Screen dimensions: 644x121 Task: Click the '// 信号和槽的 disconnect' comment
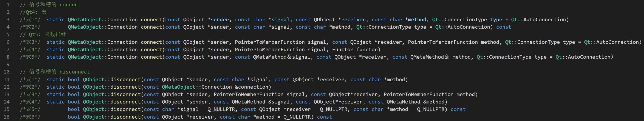(x=55, y=72)
